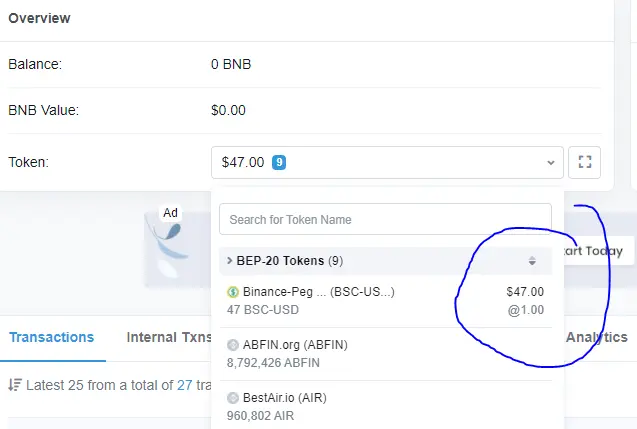Open the $47.00 token dropdown
Image resolution: width=637 pixels, height=429 pixels.
click(x=387, y=162)
